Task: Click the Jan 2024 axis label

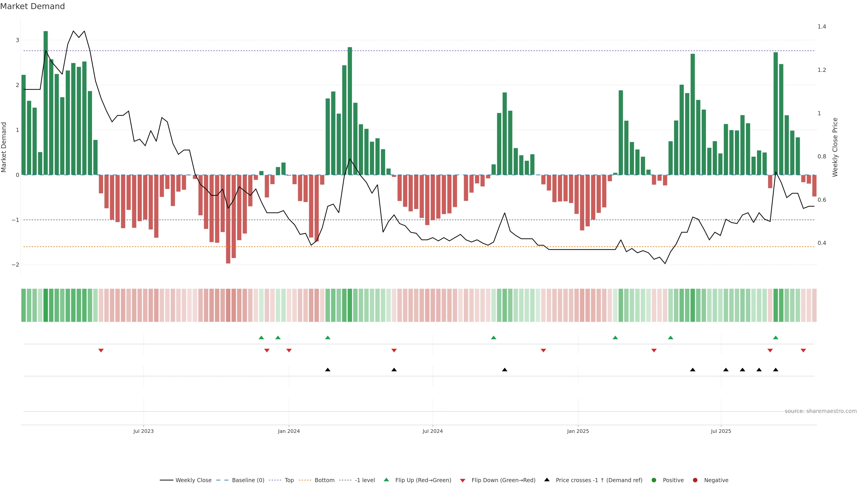Action: pyautogui.click(x=289, y=431)
